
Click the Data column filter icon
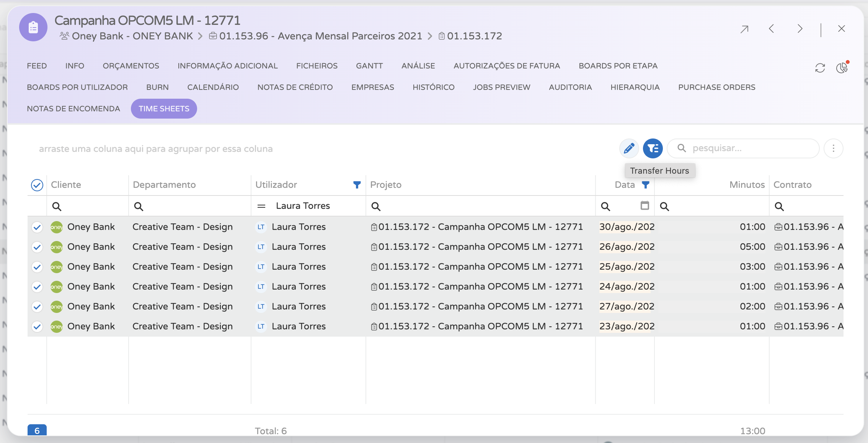pos(646,185)
